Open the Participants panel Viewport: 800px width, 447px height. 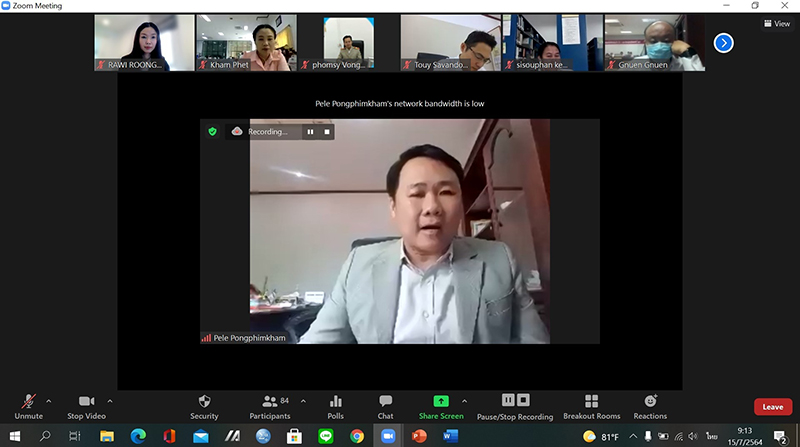point(270,407)
